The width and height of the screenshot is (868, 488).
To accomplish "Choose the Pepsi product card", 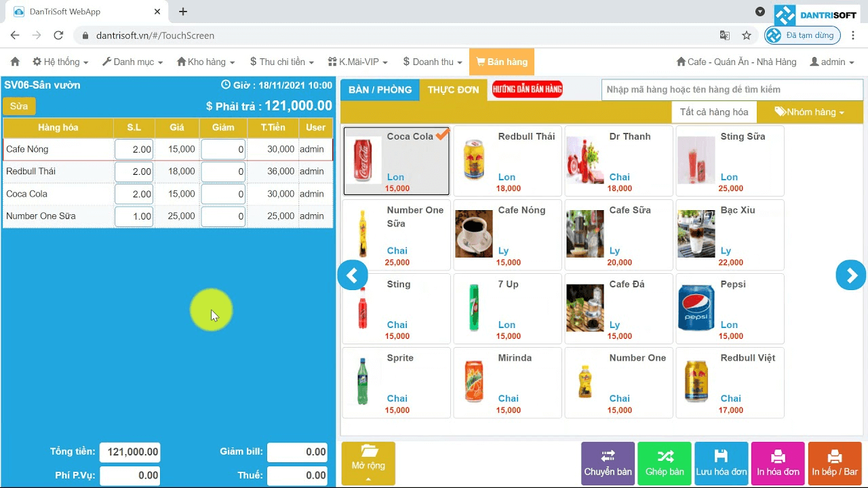I will pos(730,308).
